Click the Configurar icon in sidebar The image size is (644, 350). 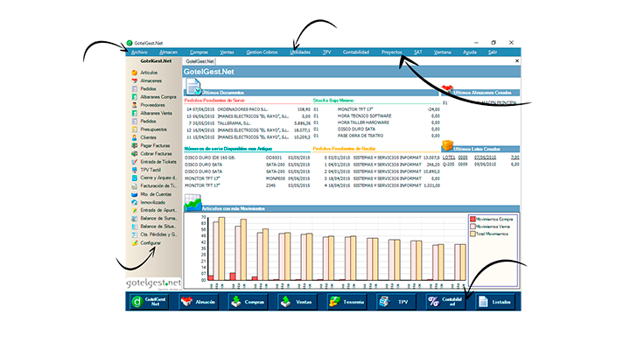(134, 243)
